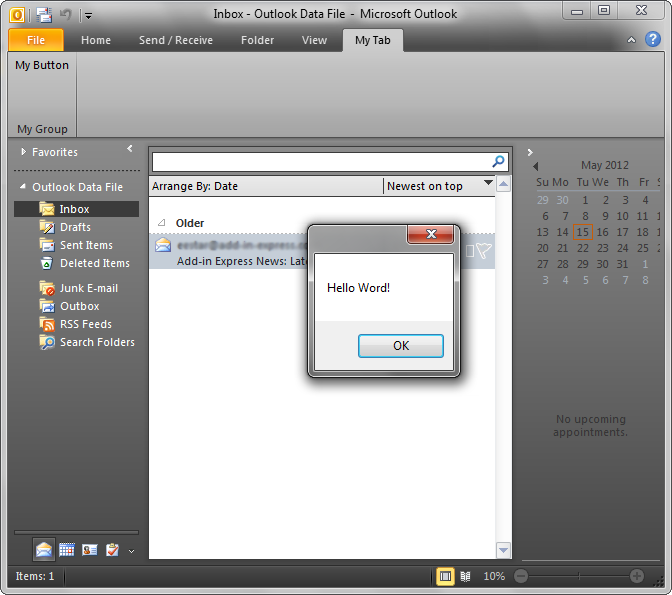Click the zoom slider track
Screen dimensions: 672x595
pos(579,576)
